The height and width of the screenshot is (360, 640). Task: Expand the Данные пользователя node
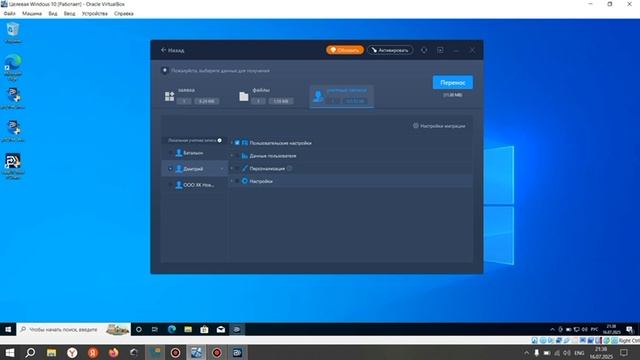232,156
